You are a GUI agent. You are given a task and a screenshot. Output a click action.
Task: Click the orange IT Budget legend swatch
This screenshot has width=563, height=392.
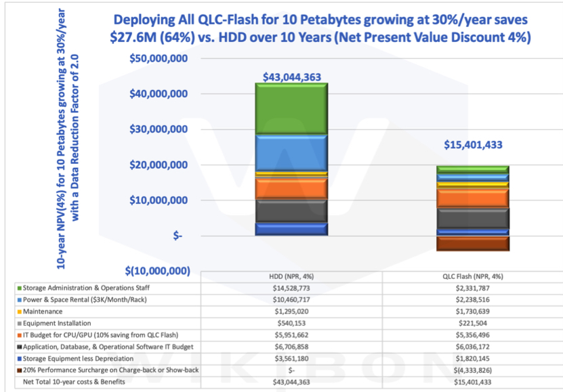[x=20, y=335]
